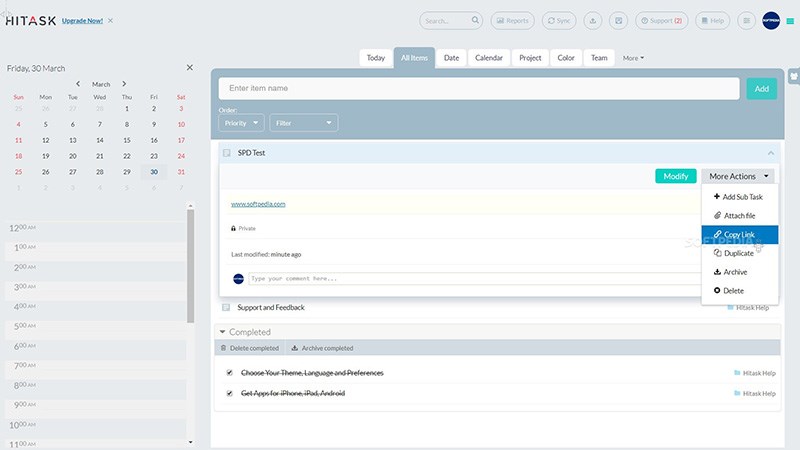Viewport: 800px width, 450px height.
Task: Switch to the Calendar tab
Action: [489, 58]
